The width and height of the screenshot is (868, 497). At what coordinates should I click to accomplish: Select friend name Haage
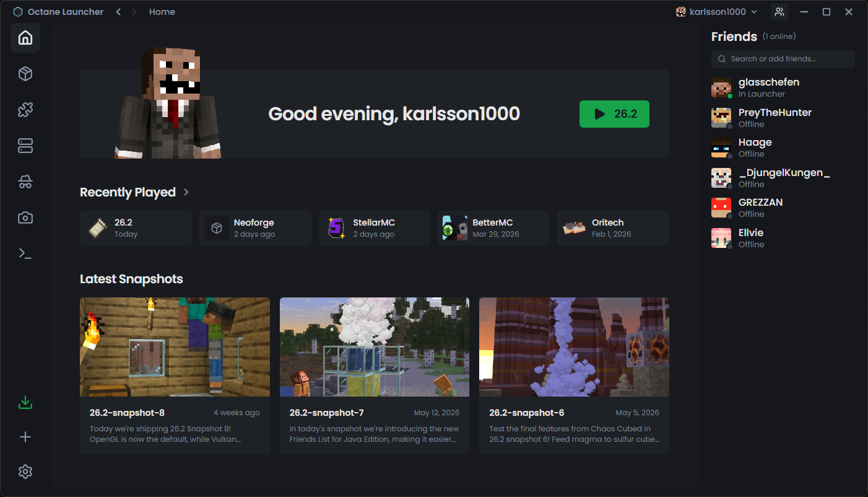coord(755,143)
